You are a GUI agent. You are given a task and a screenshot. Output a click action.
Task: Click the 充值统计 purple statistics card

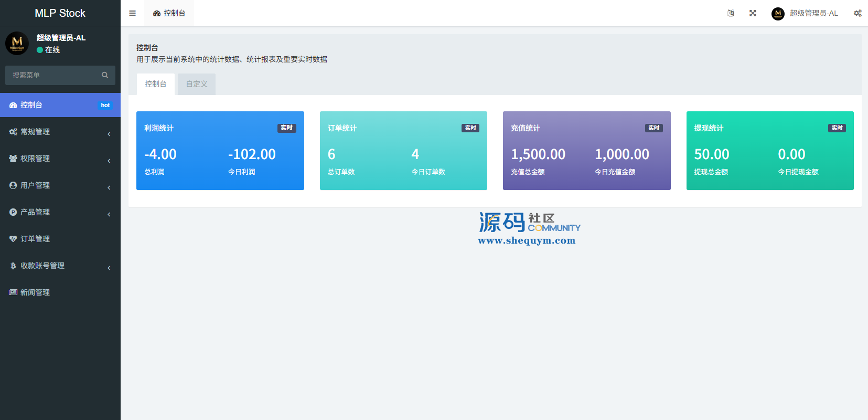(x=586, y=151)
